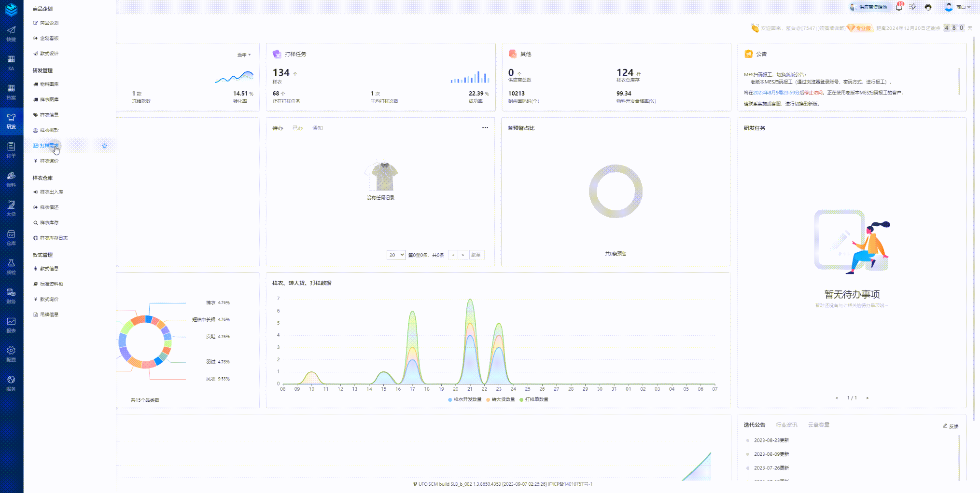Open the 当年 period dropdown

click(x=244, y=55)
